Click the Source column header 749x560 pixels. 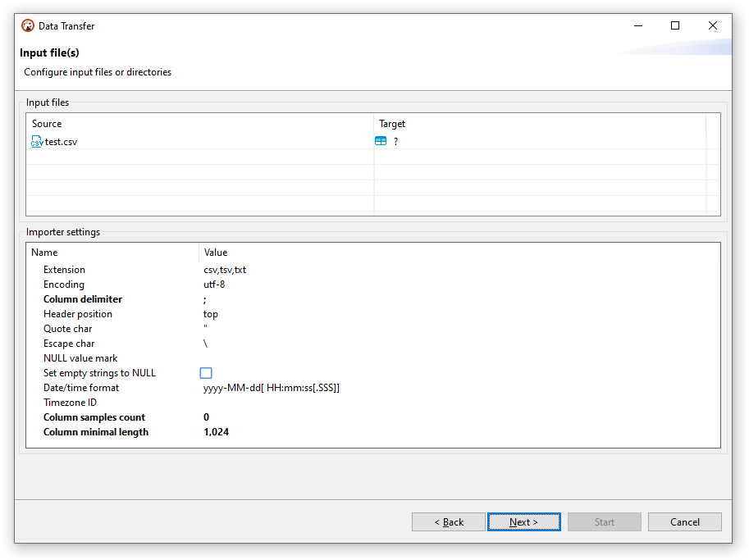[47, 123]
